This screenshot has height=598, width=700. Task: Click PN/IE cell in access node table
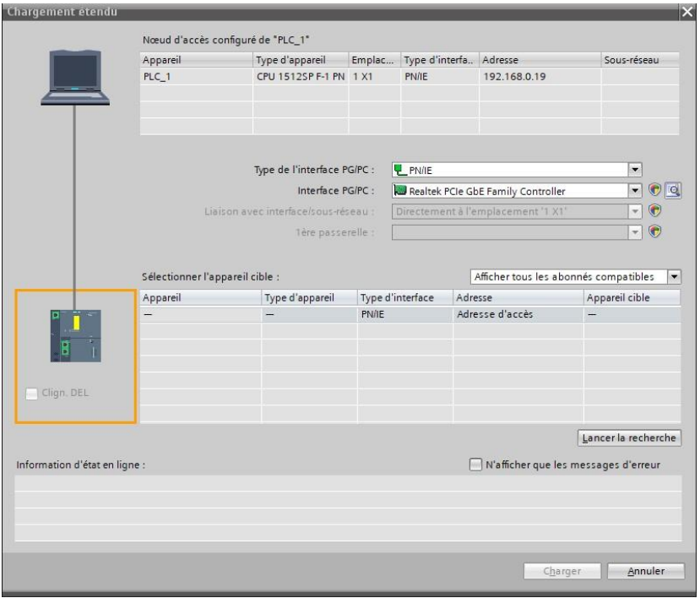click(440, 76)
